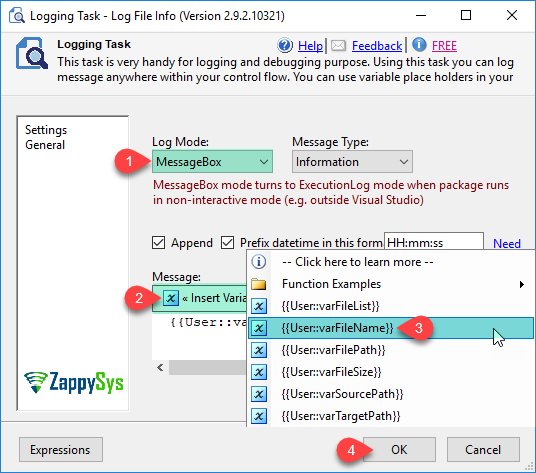
Task: Open the Message Type dropdown
Action: [352, 162]
